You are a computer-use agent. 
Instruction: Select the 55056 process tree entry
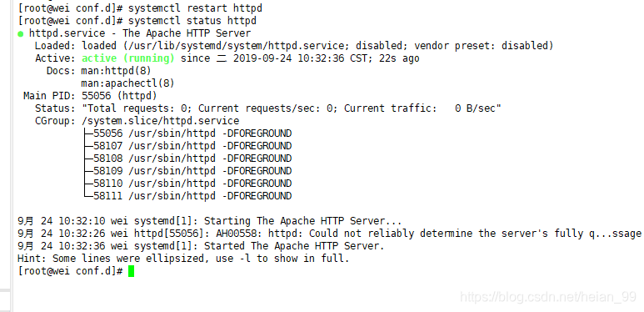(187, 133)
